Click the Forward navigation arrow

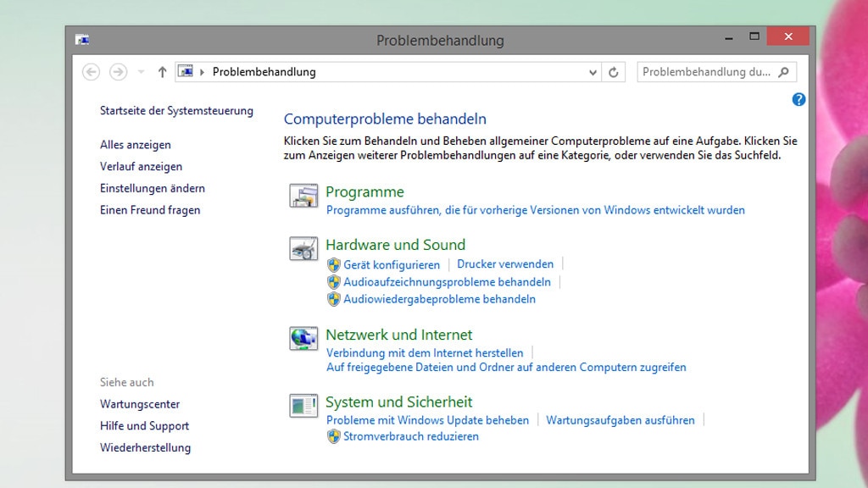tap(118, 72)
